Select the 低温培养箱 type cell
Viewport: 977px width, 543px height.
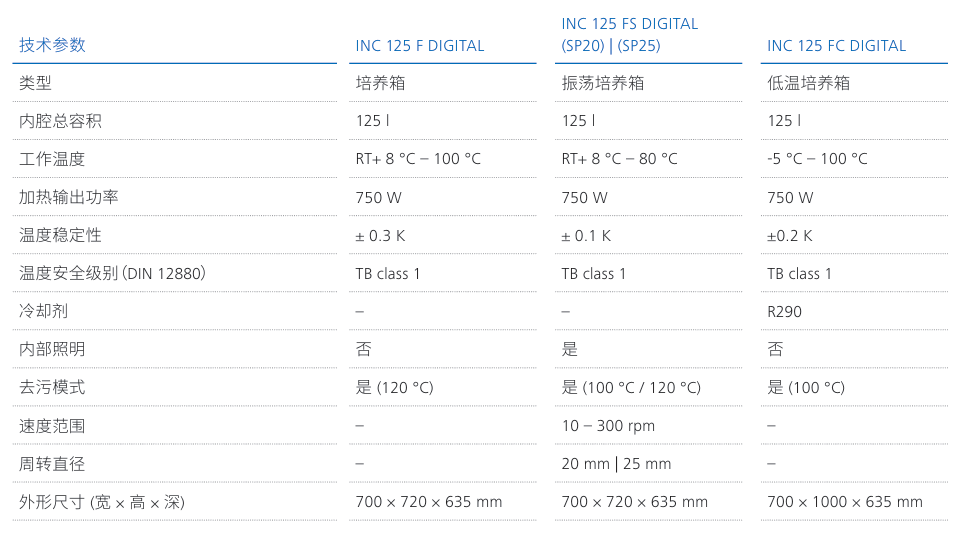(x=808, y=83)
